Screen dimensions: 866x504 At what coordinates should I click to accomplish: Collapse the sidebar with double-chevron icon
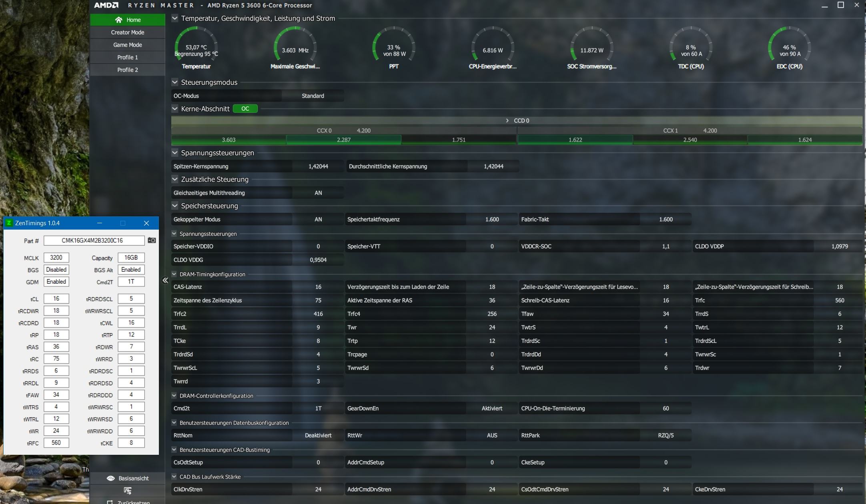tap(165, 280)
